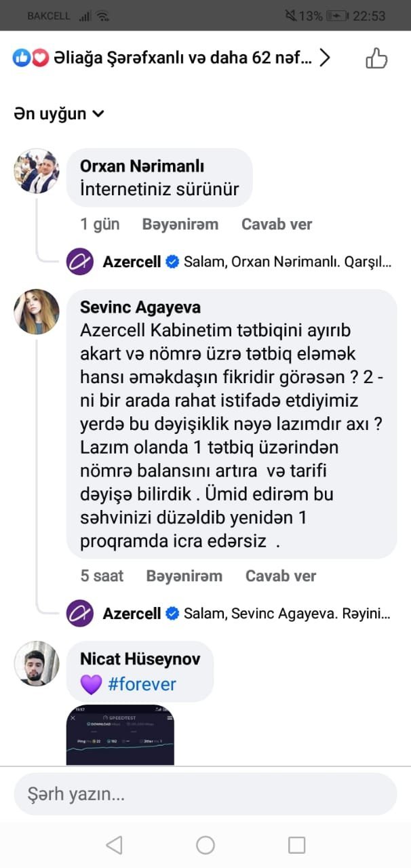This screenshot has width=411, height=868.
Task: Tap Azercell logo in second reply
Action: coord(80,614)
